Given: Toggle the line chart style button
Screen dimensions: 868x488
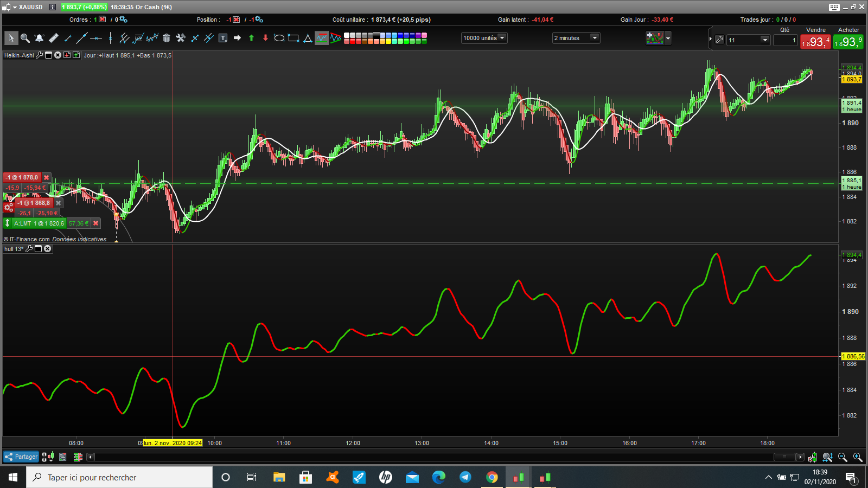Looking at the screenshot, I should point(322,38).
